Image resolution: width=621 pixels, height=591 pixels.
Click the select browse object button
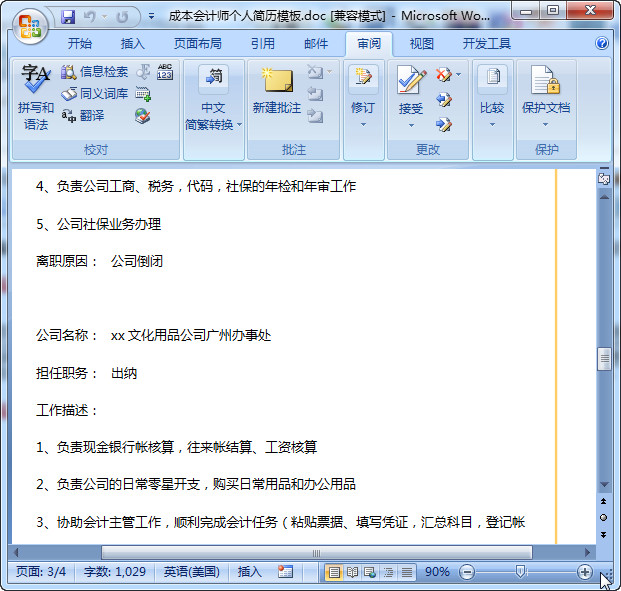604,517
